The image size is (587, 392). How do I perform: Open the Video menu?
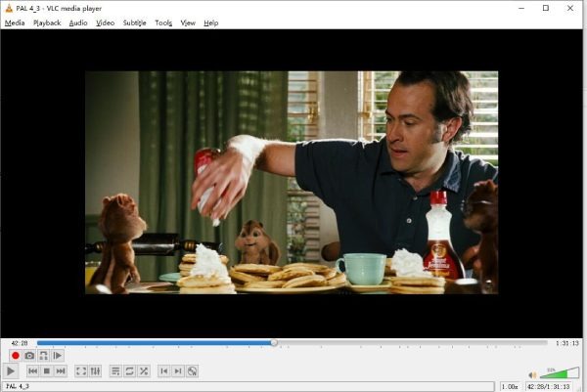coord(106,22)
